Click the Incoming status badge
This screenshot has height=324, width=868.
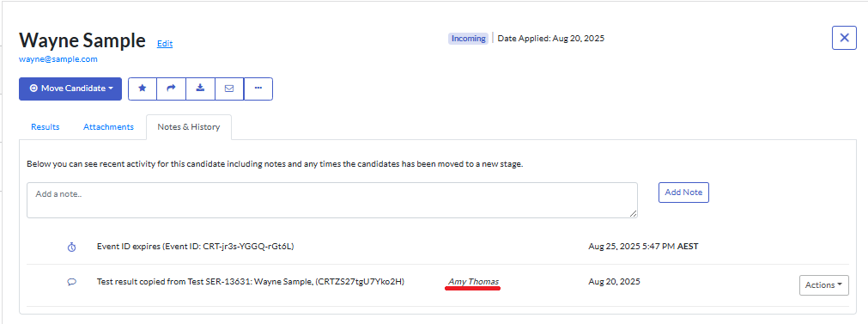click(x=468, y=38)
